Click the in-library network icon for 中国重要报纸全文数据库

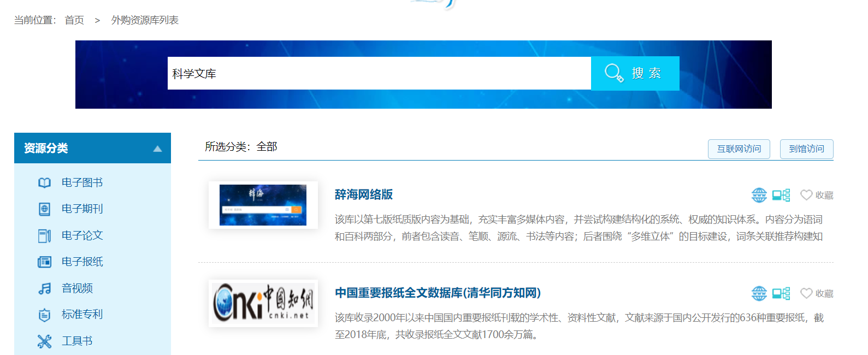[781, 293]
